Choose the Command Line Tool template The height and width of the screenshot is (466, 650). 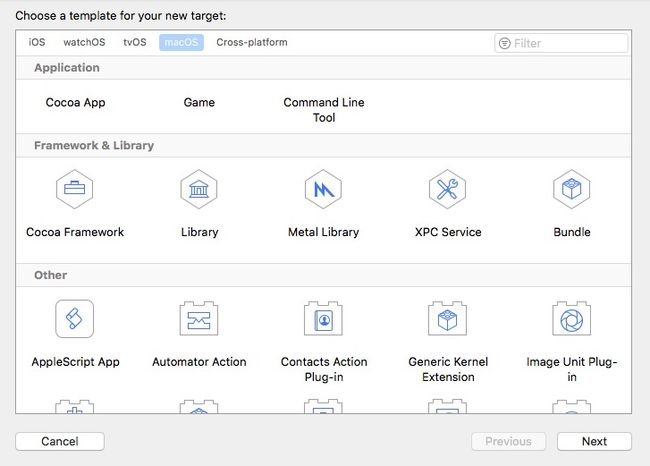pyautogui.click(x=324, y=110)
